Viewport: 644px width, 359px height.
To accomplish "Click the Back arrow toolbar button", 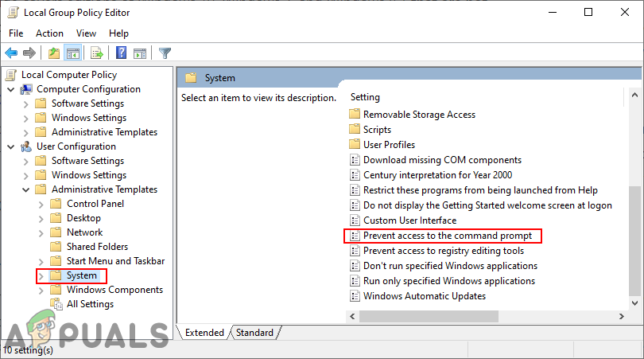I will [x=11, y=53].
